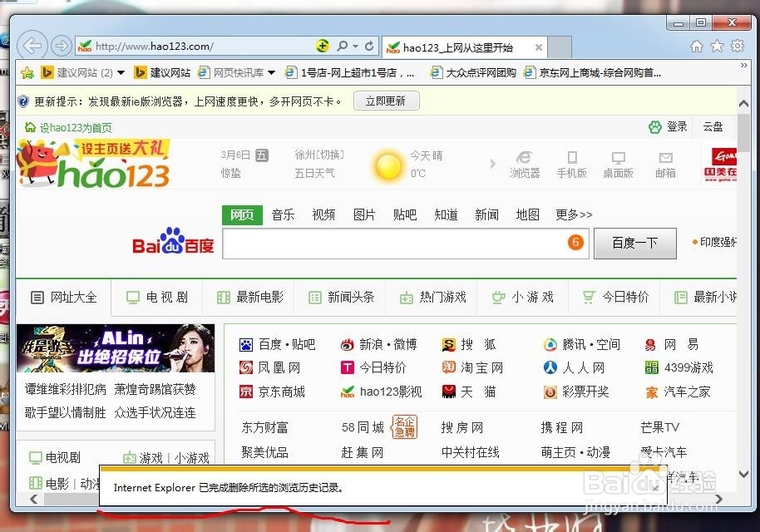The image size is (760, 532).
Task: Show more favorites bar items chevron
Action: pyautogui.click(x=743, y=65)
